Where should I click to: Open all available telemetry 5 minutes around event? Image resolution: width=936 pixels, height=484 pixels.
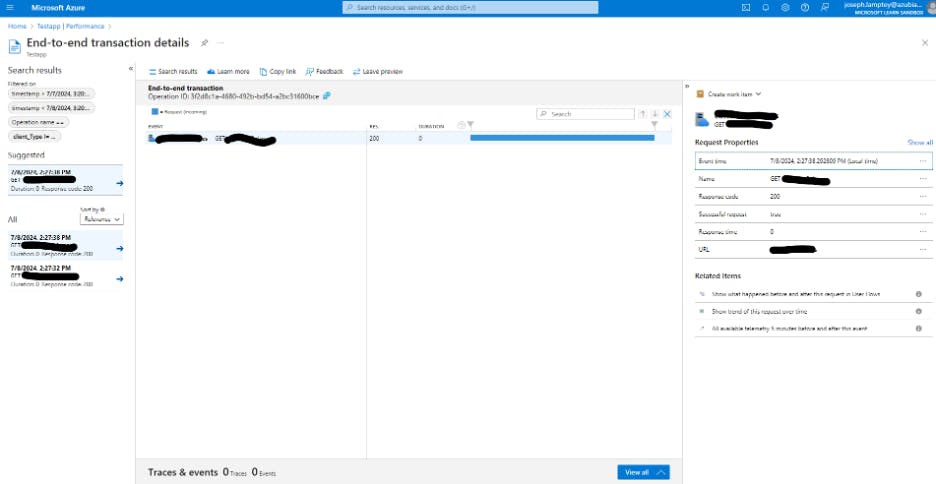[x=789, y=329]
